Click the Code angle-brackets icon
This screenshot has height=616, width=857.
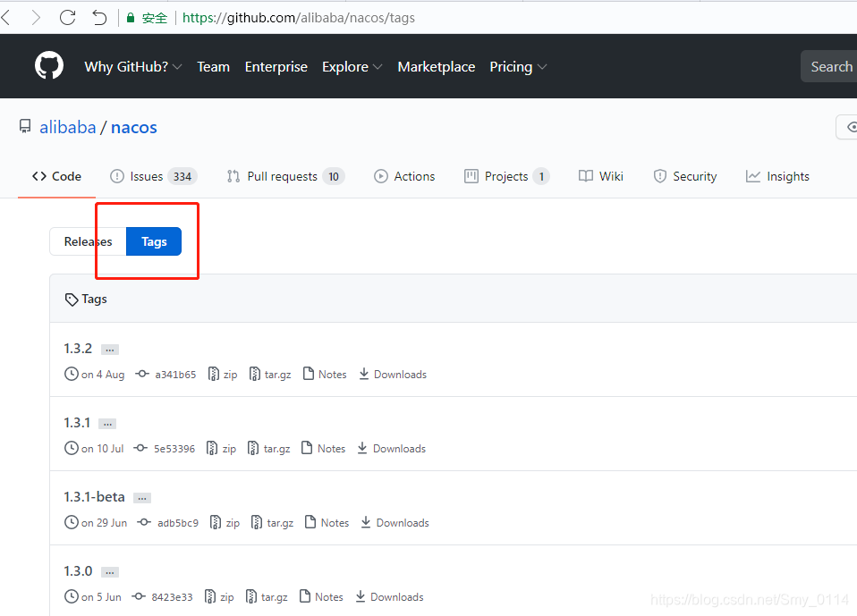click(x=39, y=176)
